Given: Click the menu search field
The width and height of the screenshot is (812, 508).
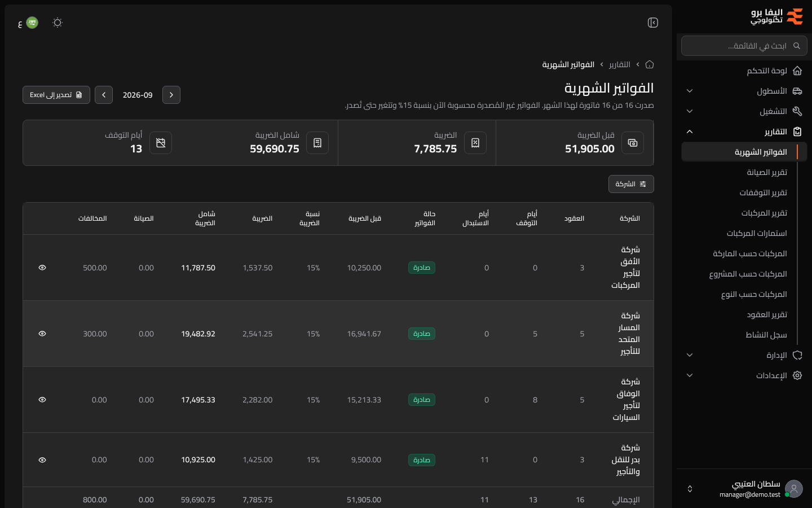Looking at the screenshot, I should [x=744, y=46].
